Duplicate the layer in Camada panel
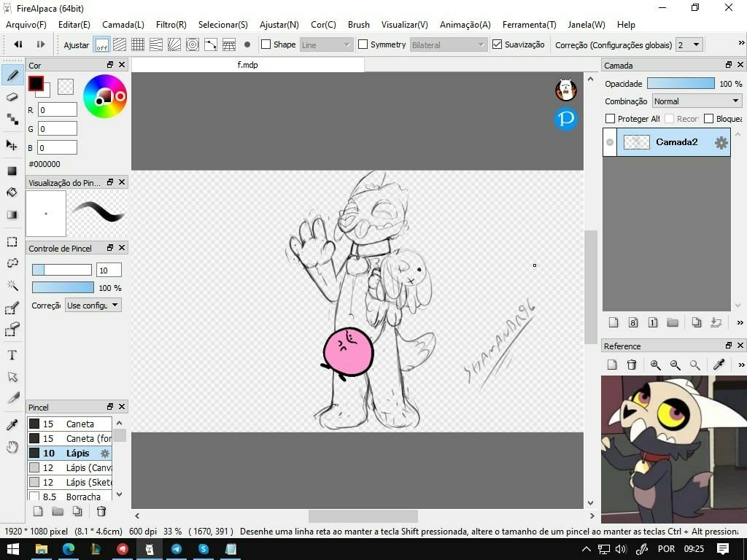The image size is (747, 560). 696,322
